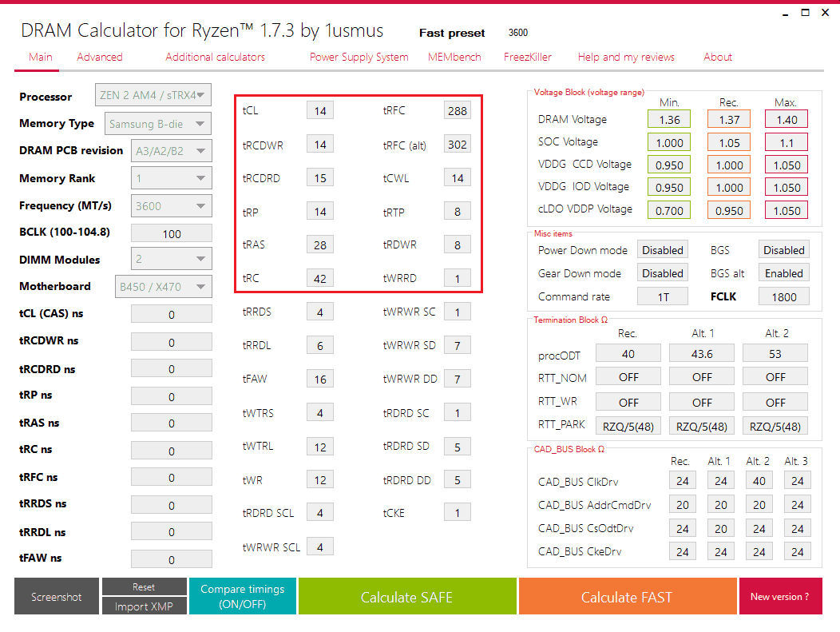Click the tRP ns input field
This screenshot has height=632, width=840.
coord(172,396)
